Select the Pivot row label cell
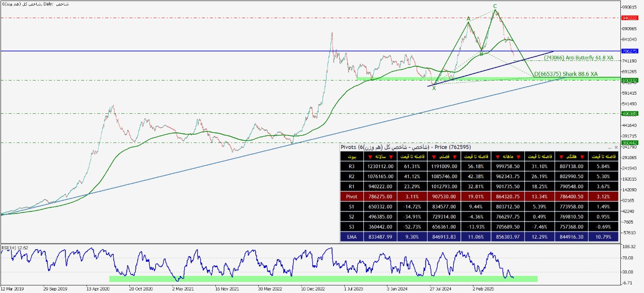 pyautogui.click(x=352, y=196)
